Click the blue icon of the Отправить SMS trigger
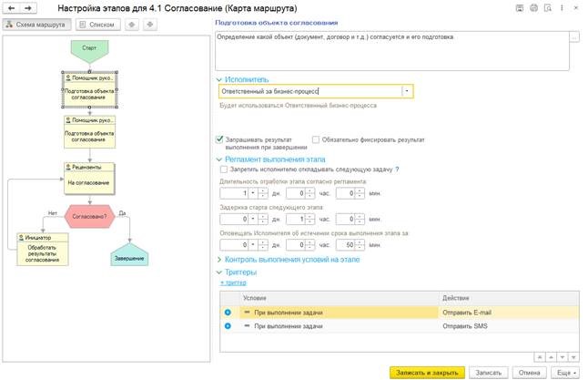This screenshot has width=588, height=380. 227,326
